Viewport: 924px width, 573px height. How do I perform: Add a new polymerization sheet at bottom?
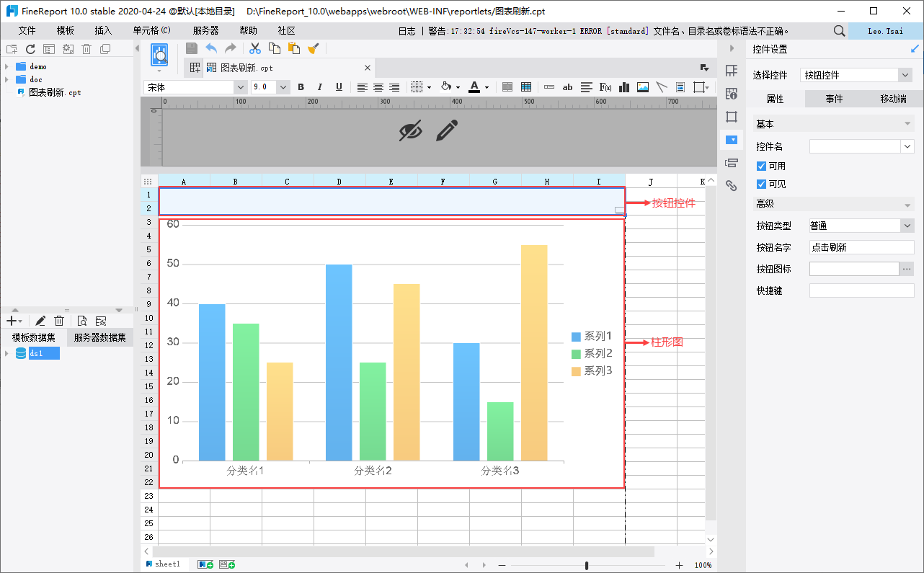[227, 564]
